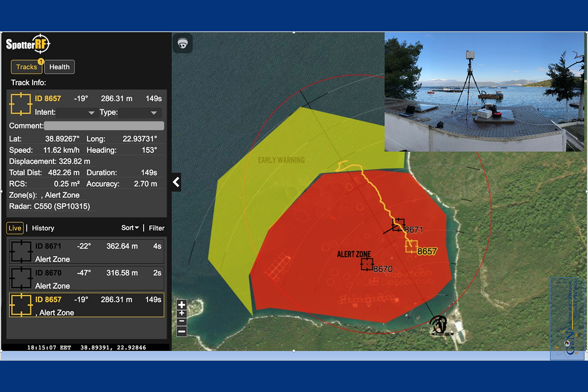Click the accuracy value 2.70 m
The image size is (588, 392).
[x=146, y=184]
